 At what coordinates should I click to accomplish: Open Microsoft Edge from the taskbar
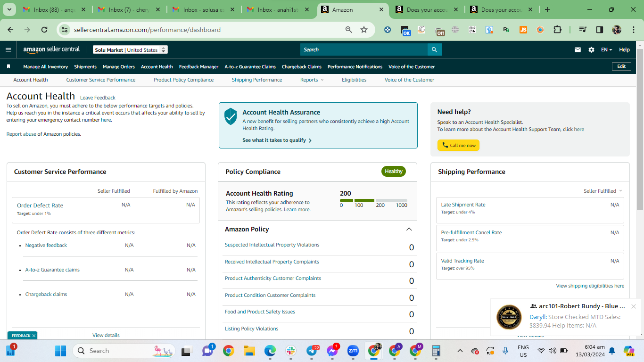(270, 351)
